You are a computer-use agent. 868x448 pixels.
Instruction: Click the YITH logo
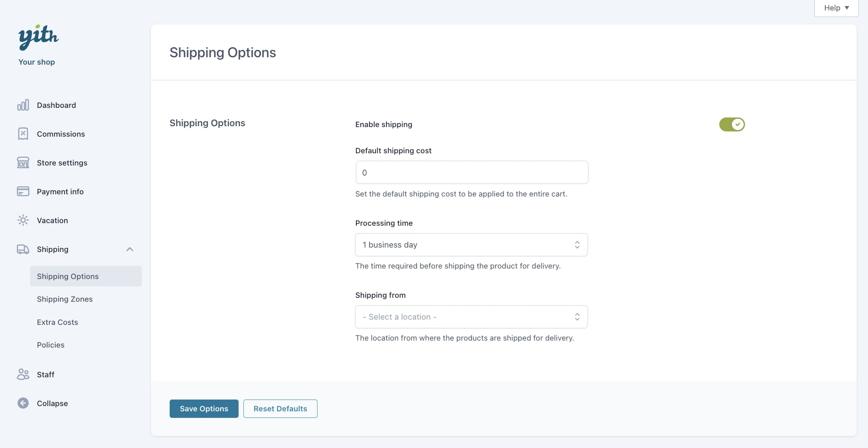coord(38,37)
